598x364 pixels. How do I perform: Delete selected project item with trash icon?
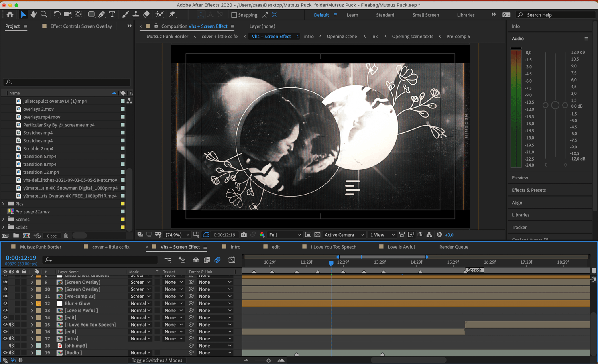[x=67, y=236]
